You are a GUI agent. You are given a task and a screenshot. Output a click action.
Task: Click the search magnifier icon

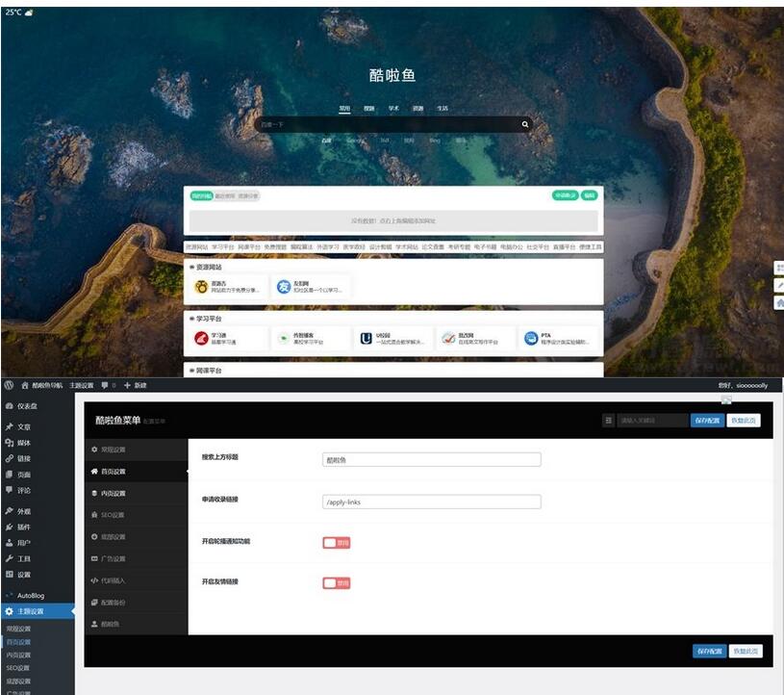coord(525,124)
